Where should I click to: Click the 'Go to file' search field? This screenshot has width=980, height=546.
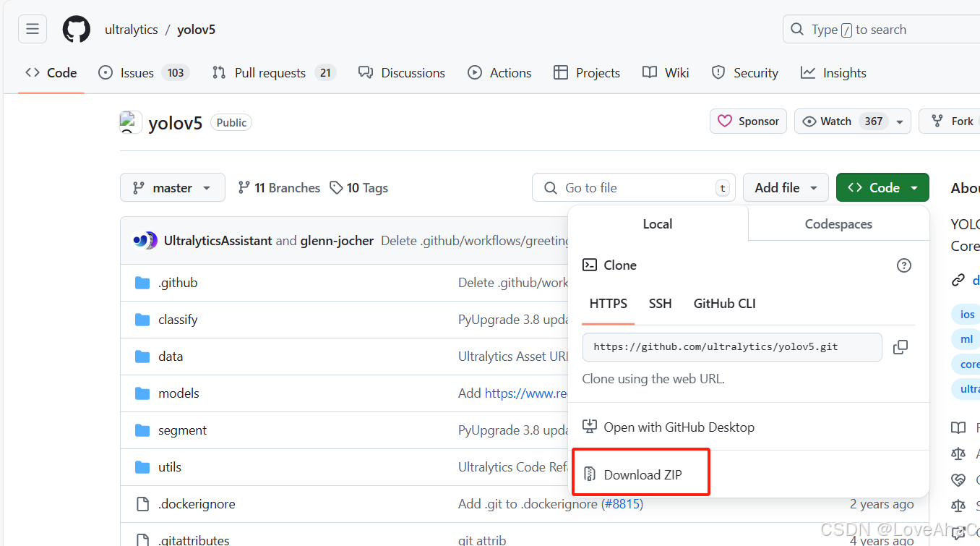(x=633, y=188)
